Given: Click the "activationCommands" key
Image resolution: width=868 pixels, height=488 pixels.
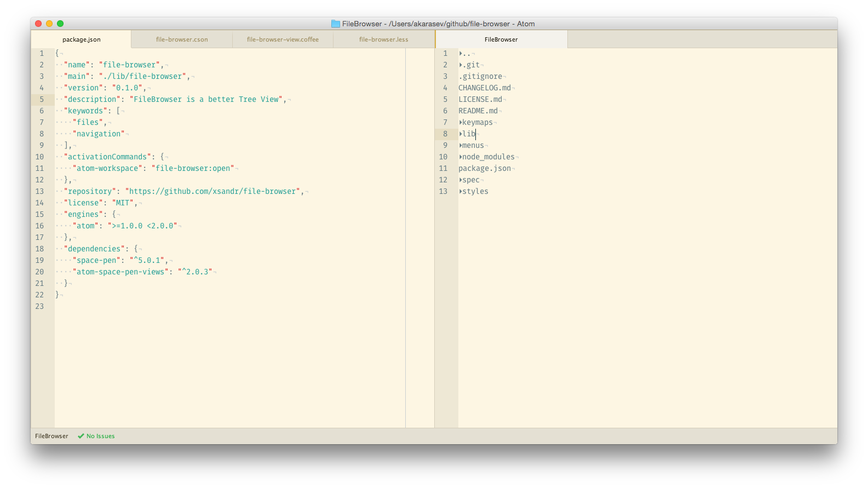Looking at the screenshot, I should tap(107, 157).
